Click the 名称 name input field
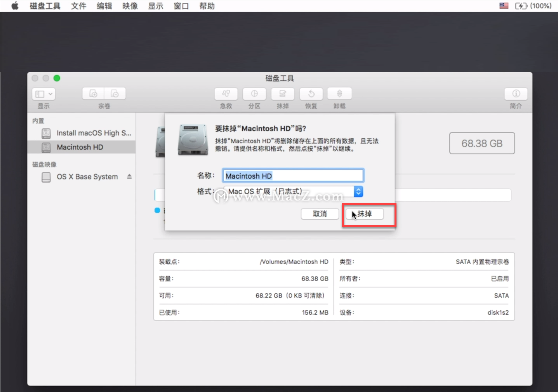The width and height of the screenshot is (558, 392). [293, 176]
